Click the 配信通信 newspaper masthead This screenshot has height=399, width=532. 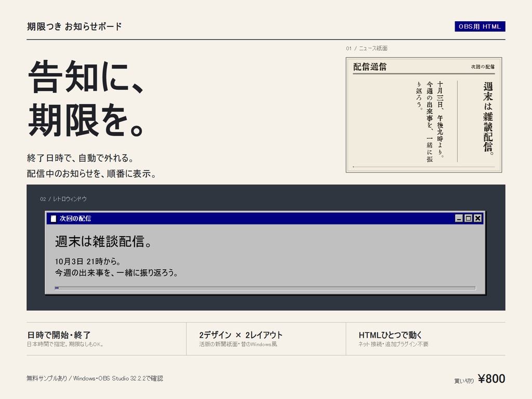coord(370,67)
